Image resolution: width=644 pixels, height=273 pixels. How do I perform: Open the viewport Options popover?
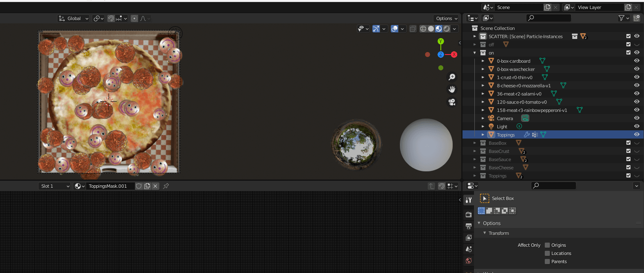tap(446, 18)
